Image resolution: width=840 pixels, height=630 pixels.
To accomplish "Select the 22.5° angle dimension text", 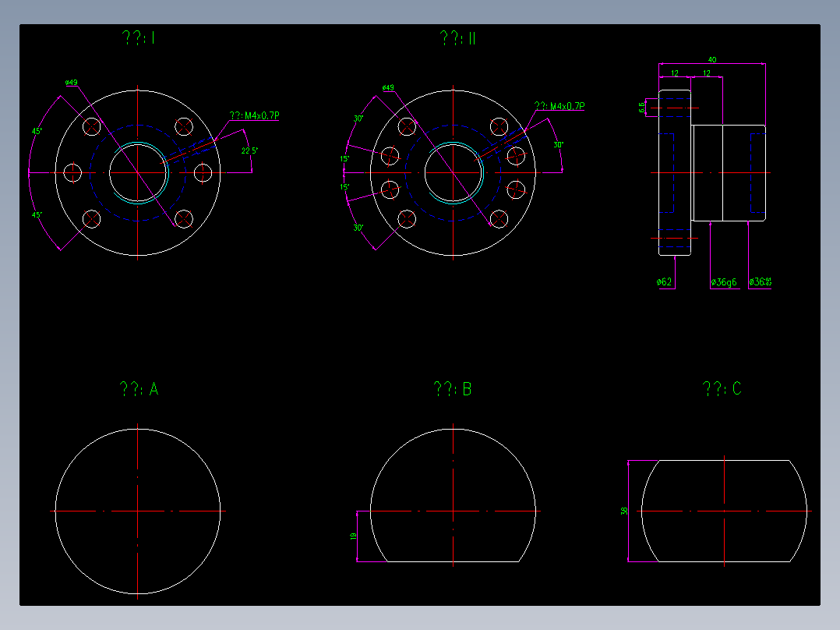I will pos(249,150).
